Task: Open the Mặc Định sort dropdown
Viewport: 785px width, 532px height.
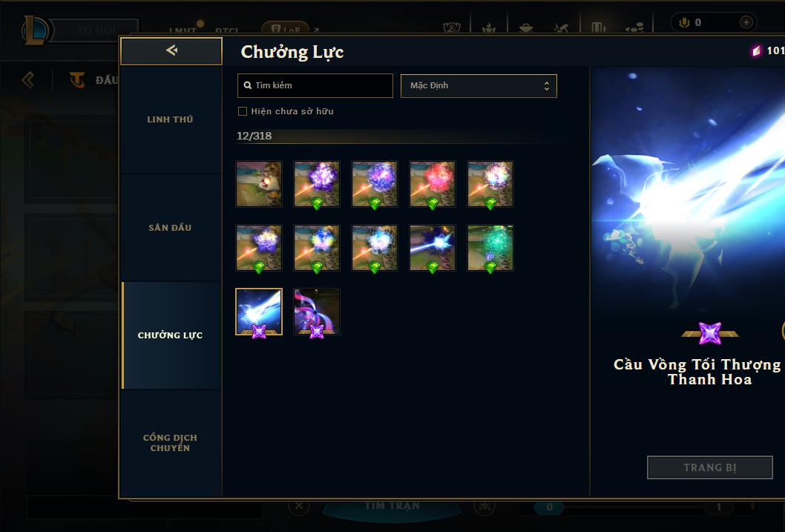Action: [x=479, y=85]
